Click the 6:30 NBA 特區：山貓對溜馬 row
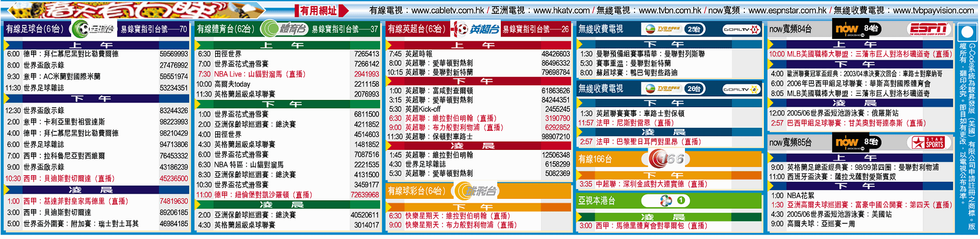The width and height of the screenshot is (980, 239). click(x=287, y=165)
